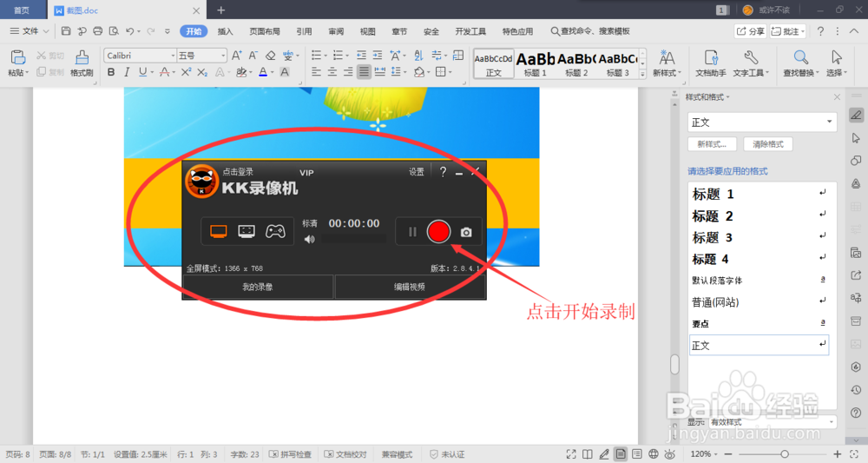Viewport: 868px width, 463px height.
Task: Undo the last action
Action: [x=129, y=31]
